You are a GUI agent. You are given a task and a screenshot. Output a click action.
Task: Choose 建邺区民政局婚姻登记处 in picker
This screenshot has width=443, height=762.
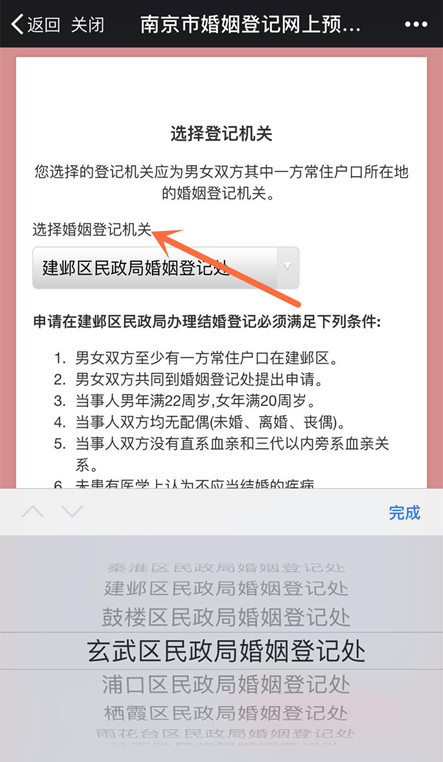pos(226,589)
